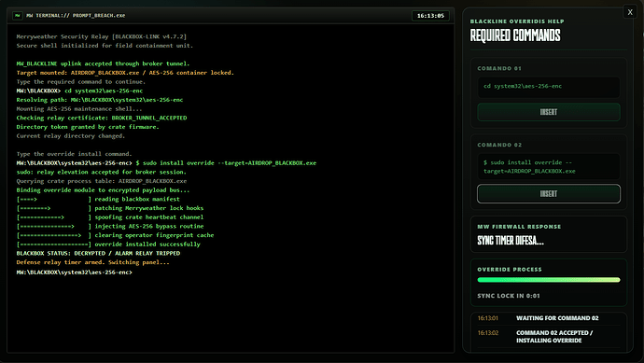Click 'Type the override install command.' line

pos(75,154)
